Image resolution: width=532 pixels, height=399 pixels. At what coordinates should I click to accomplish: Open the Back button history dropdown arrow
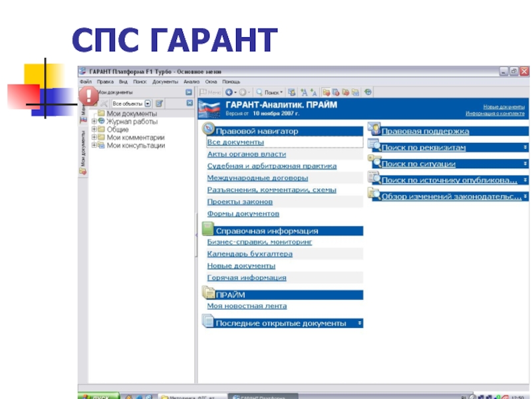(x=235, y=92)
